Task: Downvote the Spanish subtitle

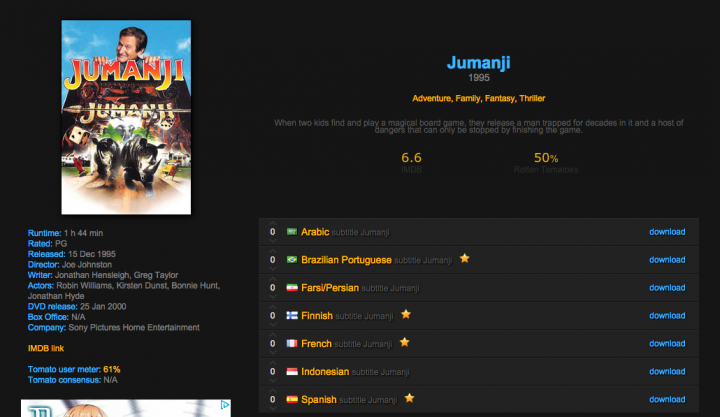Action: tap(273, 408)
